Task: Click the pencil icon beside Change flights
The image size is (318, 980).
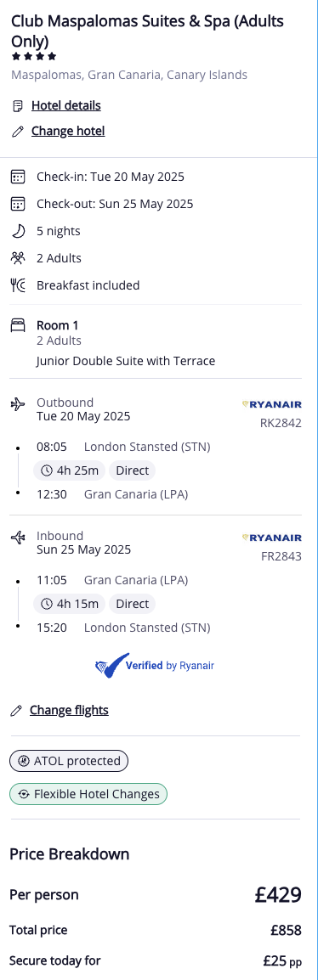Action: pyautogui.click(x=17, y=711)
